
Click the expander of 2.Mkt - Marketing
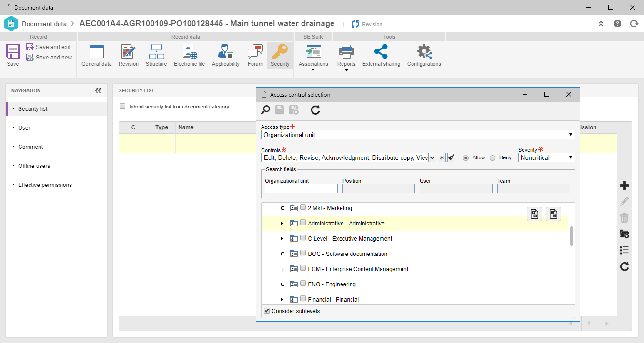[282, 208]
